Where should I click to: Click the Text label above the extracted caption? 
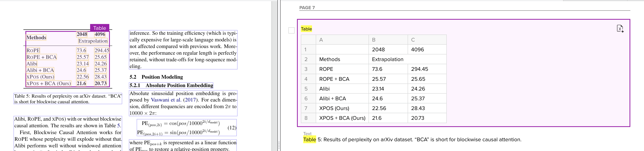[307, 133]
